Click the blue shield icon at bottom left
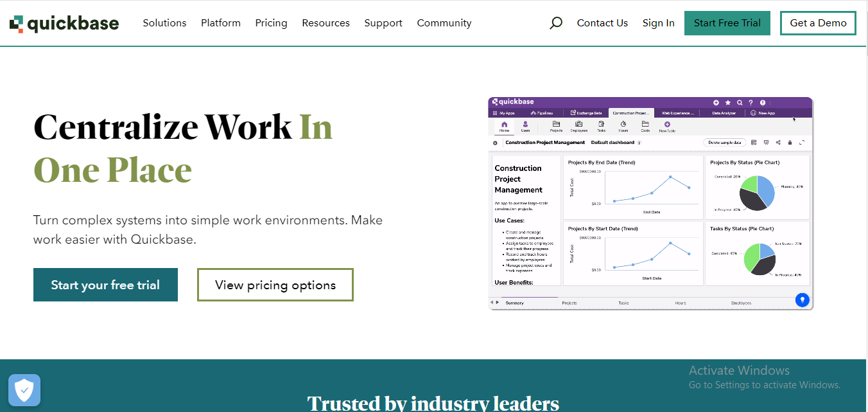868x412 pixels. click(x=24, y=390)
